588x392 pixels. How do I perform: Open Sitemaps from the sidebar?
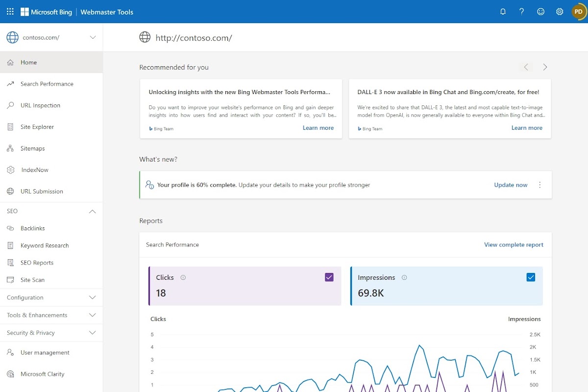33,148
